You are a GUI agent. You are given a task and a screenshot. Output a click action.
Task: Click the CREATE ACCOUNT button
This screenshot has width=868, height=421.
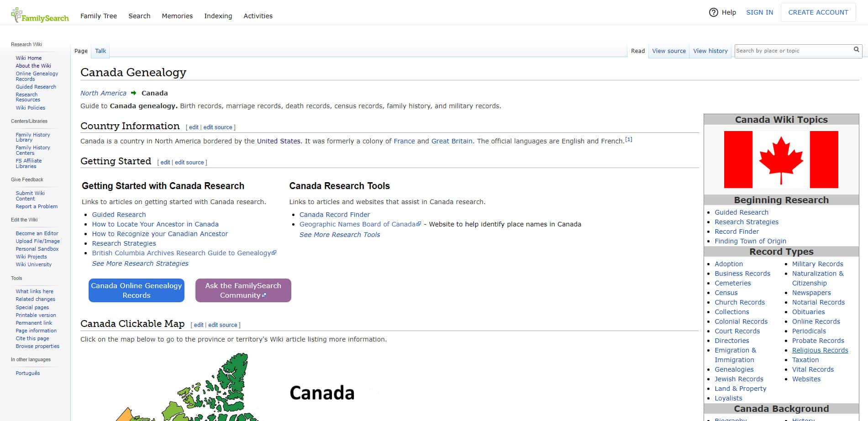coord(818,12)
